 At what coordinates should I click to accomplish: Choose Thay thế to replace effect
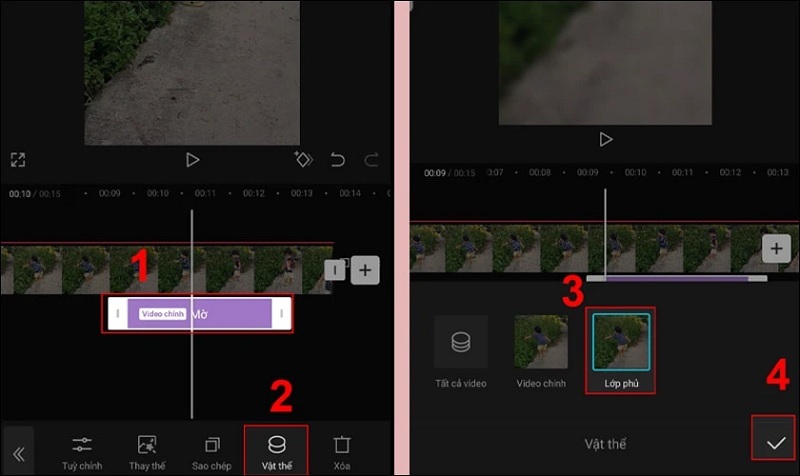click(x=147, y=451)
